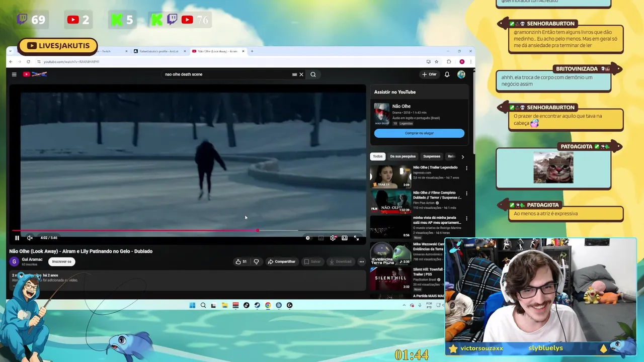Open Windows taskbar search

203,305
